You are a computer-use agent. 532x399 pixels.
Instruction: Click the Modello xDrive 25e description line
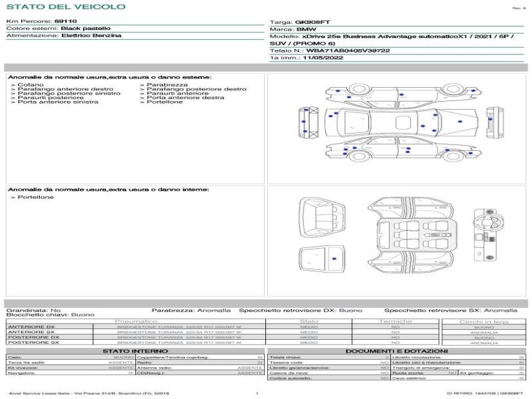(x=392, y=40)
